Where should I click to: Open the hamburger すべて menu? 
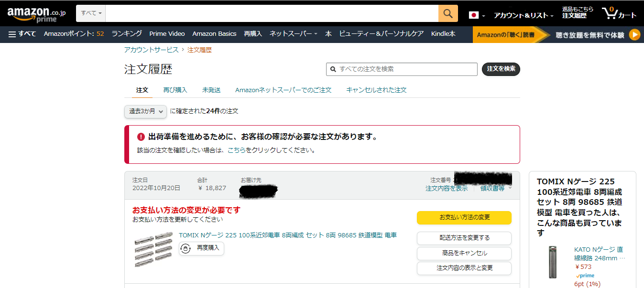[22, 34]
